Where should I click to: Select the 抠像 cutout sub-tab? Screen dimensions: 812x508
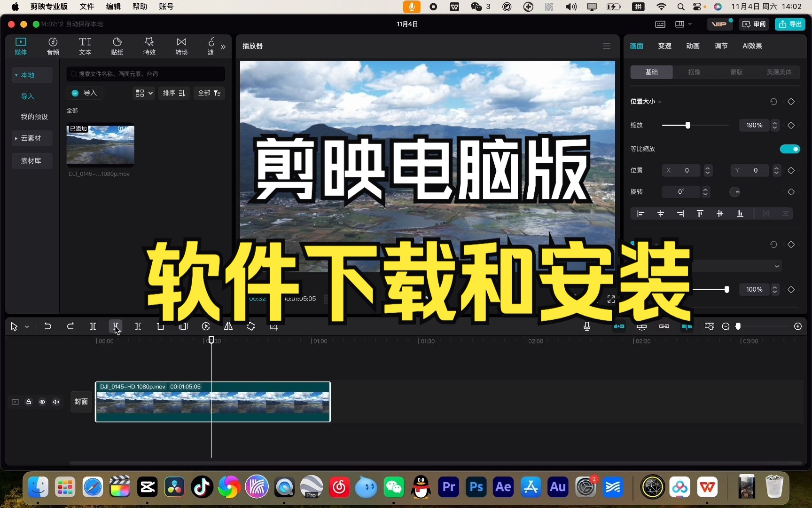point(694,72)
